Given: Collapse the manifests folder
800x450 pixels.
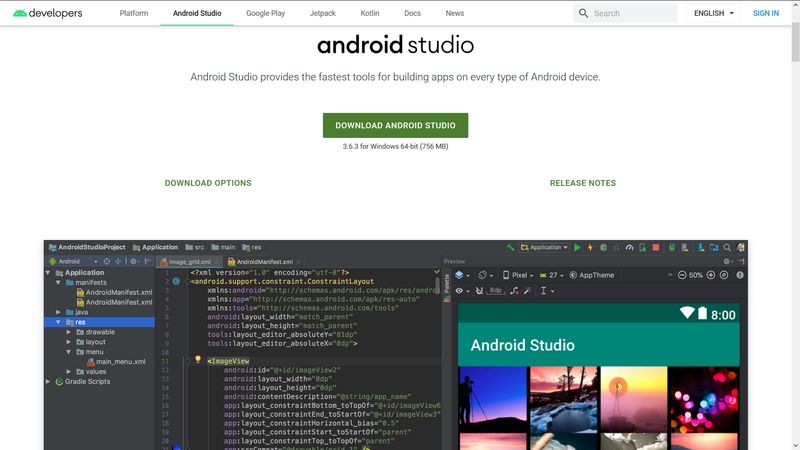Looking at the screenshot, I should pos(58,282).
